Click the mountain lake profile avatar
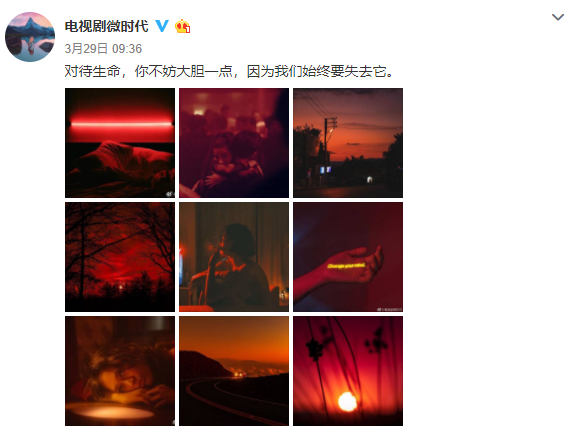Image resolution: width=571 pixels, height=436 pixels. pyautogui.click(x=30, y=37)
